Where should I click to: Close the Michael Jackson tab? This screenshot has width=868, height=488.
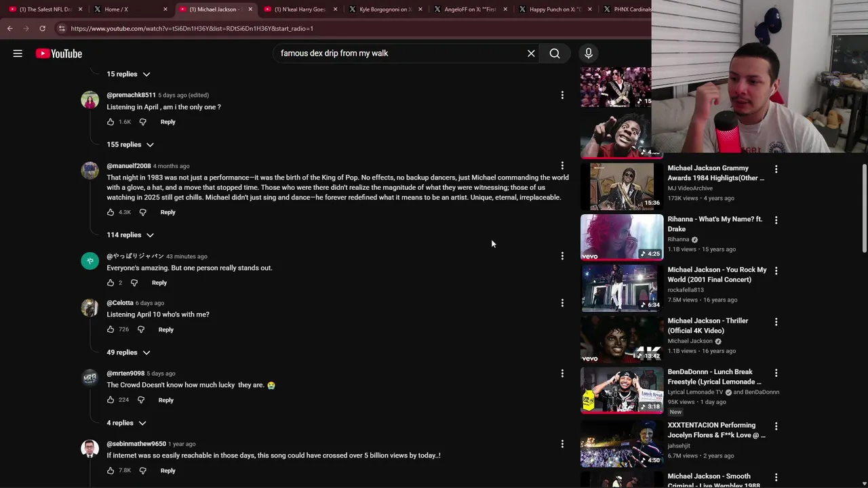(250, 9)
